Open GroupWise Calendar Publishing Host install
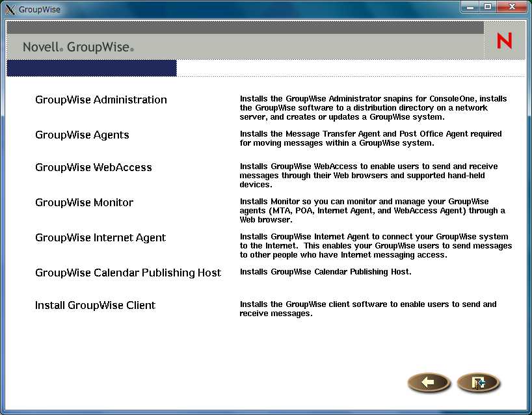 click(x=128, y=273)
